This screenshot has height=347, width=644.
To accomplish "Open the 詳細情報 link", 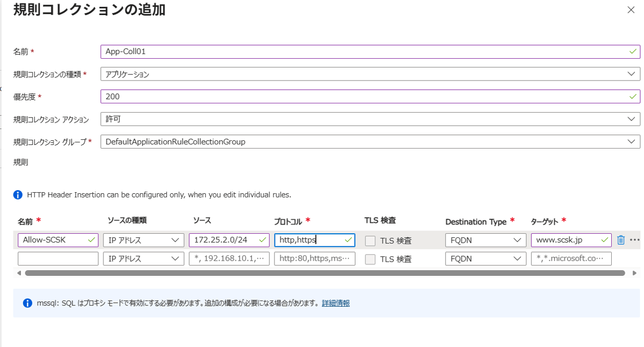I will pos(336,303).
